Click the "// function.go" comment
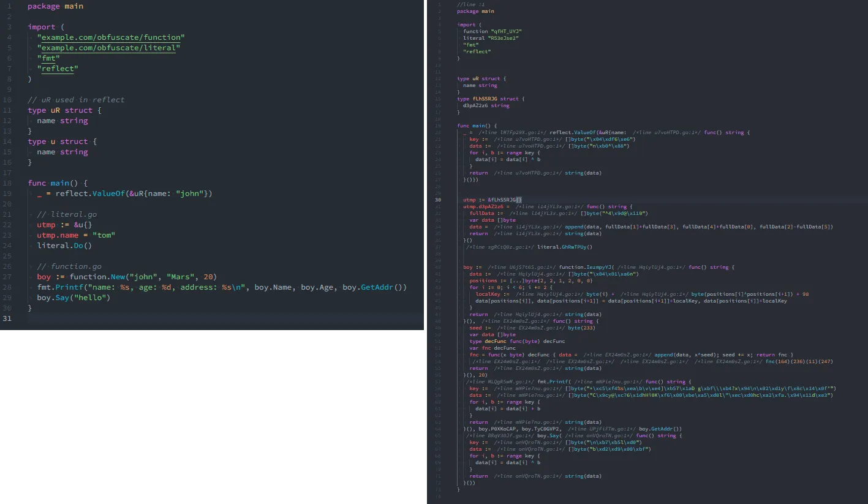Screen dimensions: 868x504 point(69,266)
